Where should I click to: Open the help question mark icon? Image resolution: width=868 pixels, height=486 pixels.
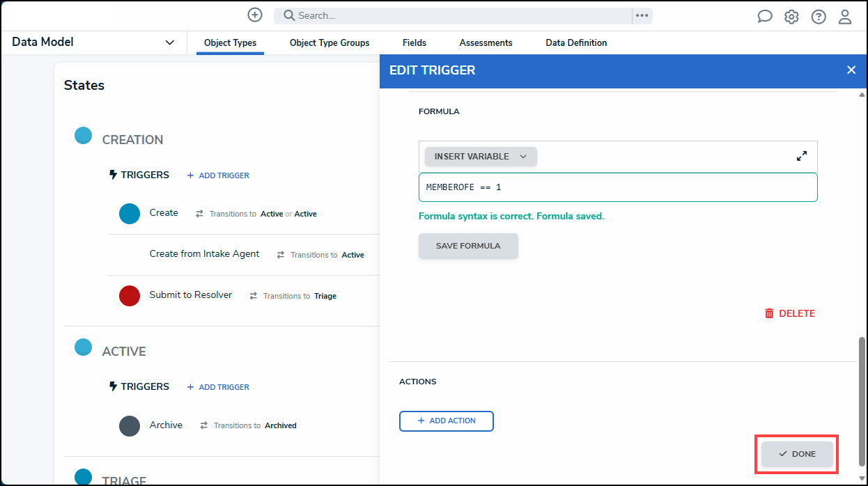pyautogui.click(x=819, y=17)
